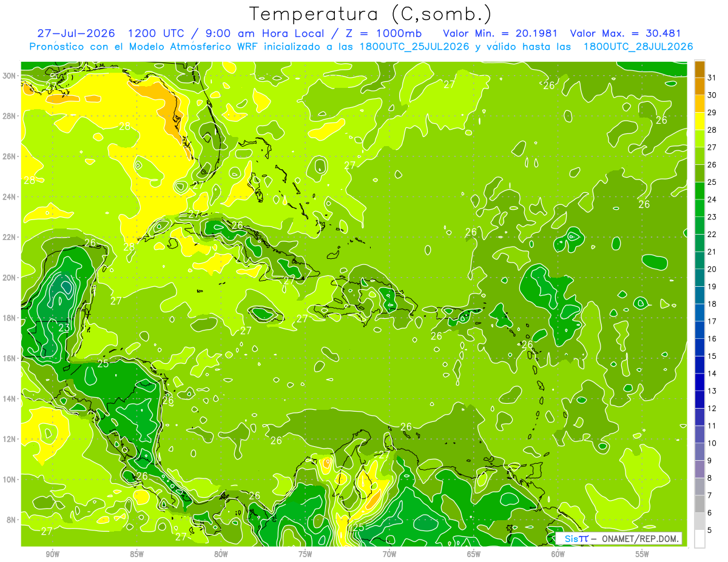The height and width of the screenshot is (562, 728).
Task: Click the "65W" longitude label
Action: [x=474, y=554]
